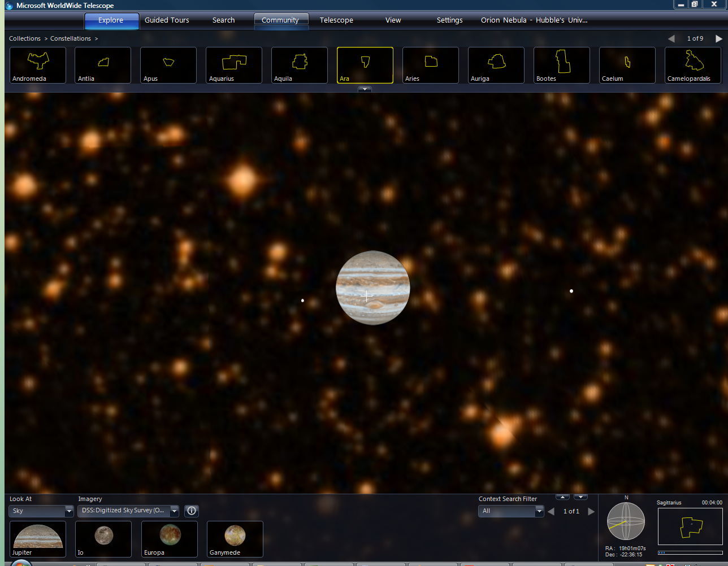Open the Look At Sky dropdown
The width and height of the screenshot is (728, 566).
41,511
